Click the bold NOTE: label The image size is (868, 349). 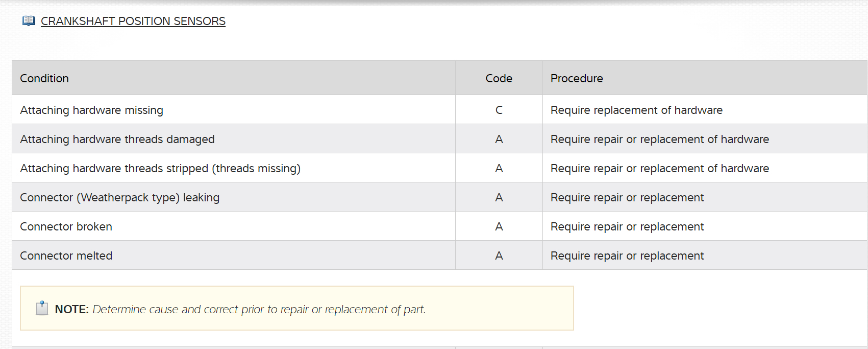[x=71, y=309]
